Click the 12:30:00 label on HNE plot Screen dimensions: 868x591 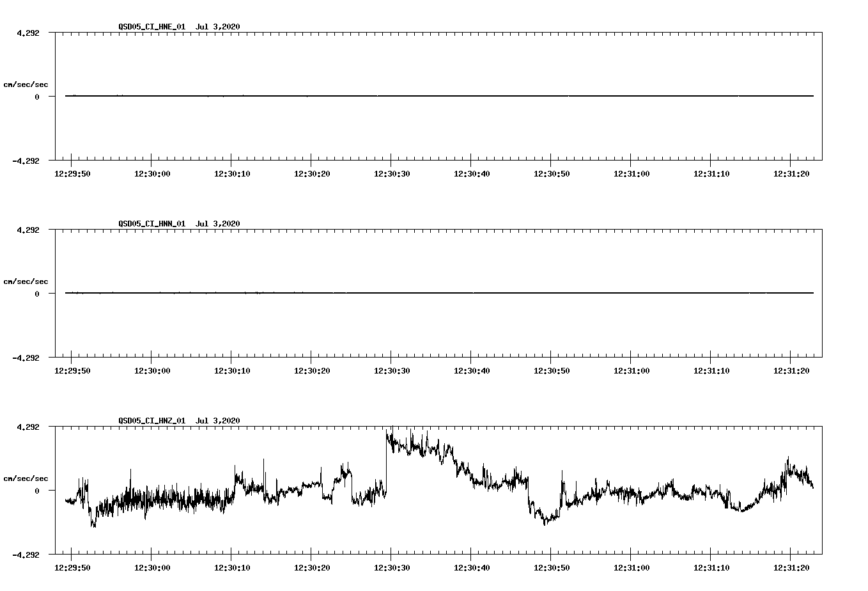tap(151, 173)
